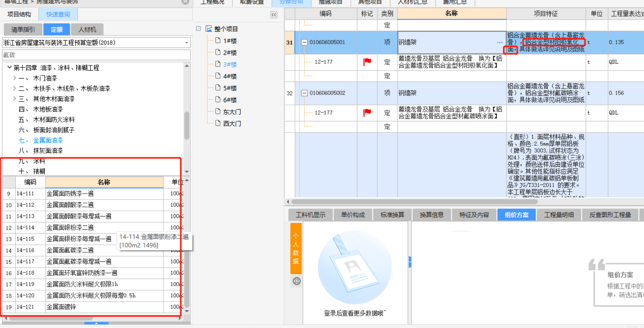Click the quota list horizontal scrollbar

tap(50, 318)
